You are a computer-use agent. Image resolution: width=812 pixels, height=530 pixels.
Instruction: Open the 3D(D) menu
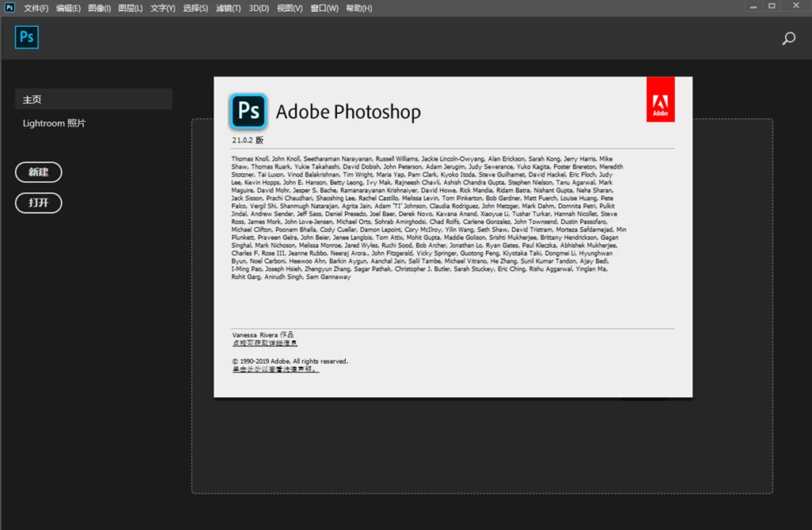[x=259, y=8]
